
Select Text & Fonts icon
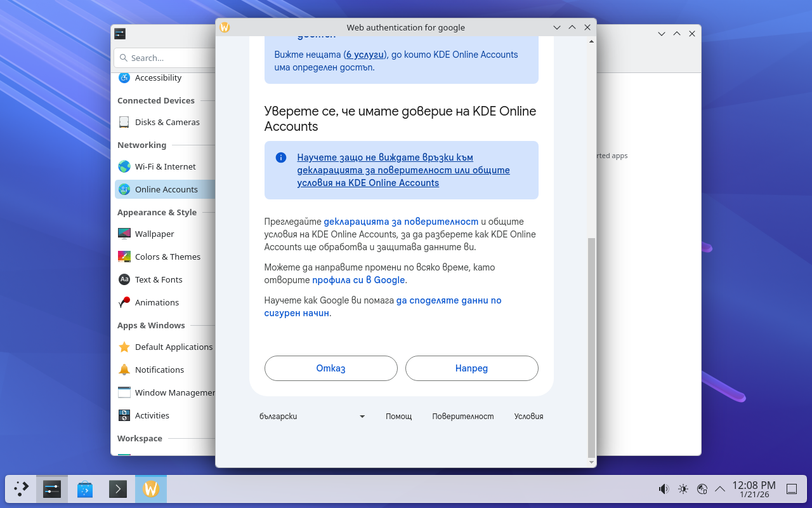pos(124,280)
